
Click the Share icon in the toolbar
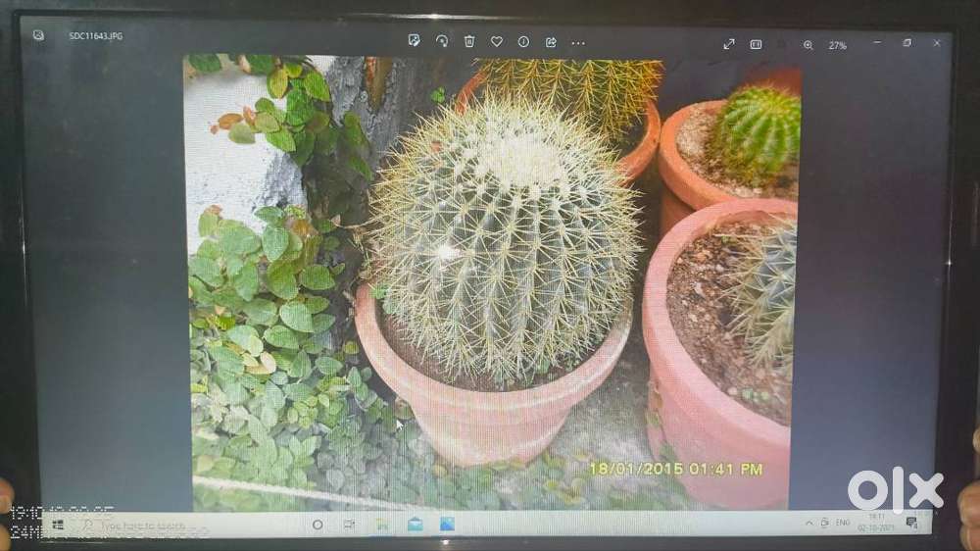pos(551,42)
